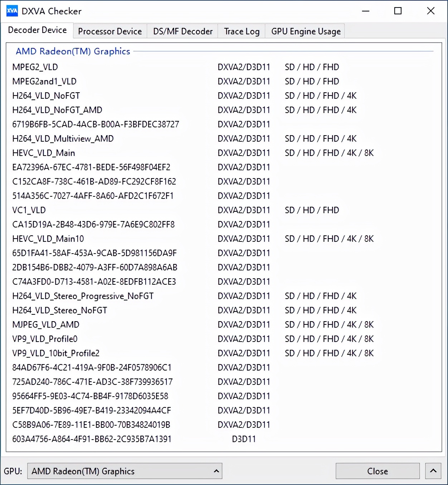The height and width of the screenshot is (485, 448).
Task: Select the MJPEG_VLD_AMD row
Action: [x=46, y=324]
